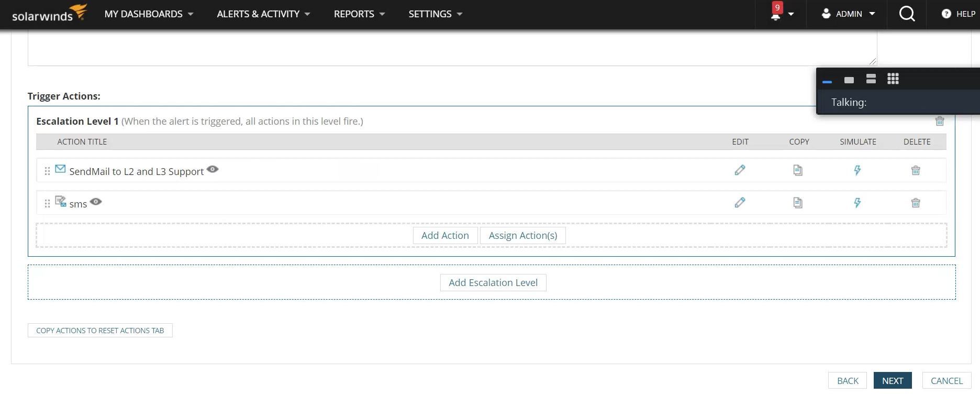Click the Assign Action(s) button
Screen dimensions: 980x395
point(523,236)
